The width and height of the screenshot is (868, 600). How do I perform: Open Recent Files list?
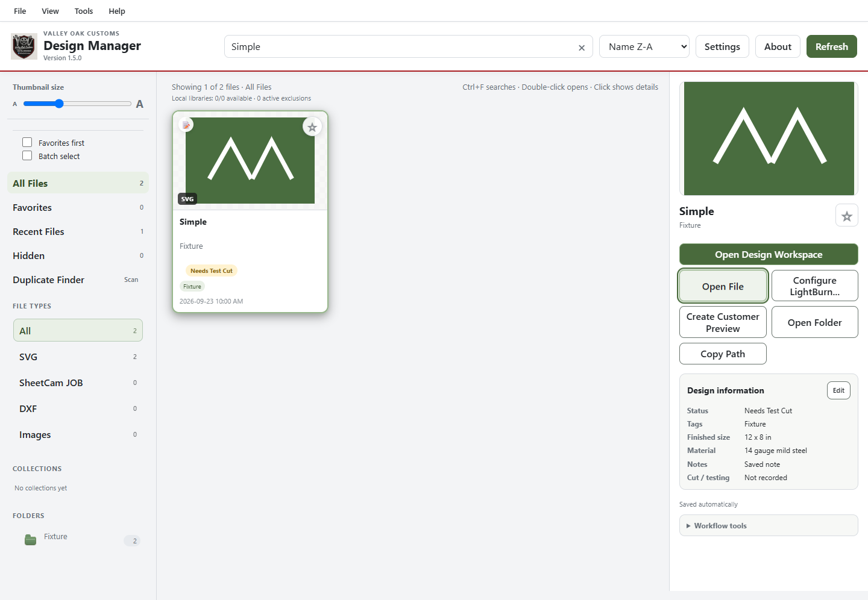(78, 231)
